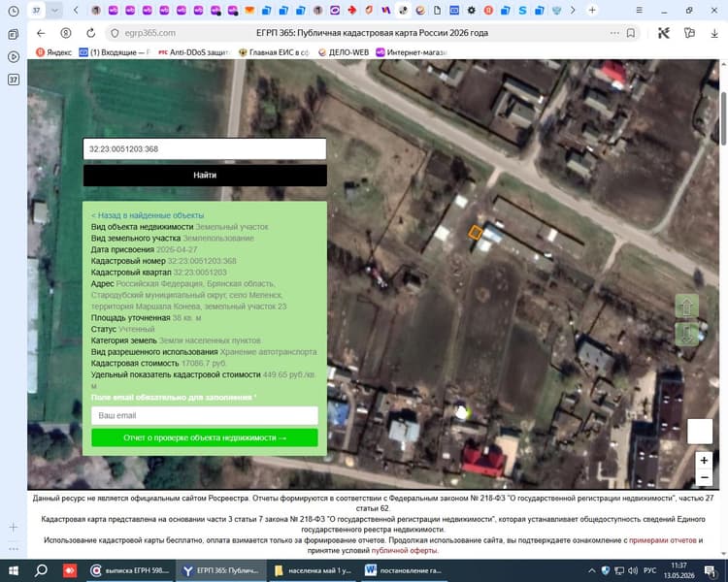The width and height of the screenshot is (728, 582).
Task: Open browser history clock icon
Action: [x=14, y=11]
